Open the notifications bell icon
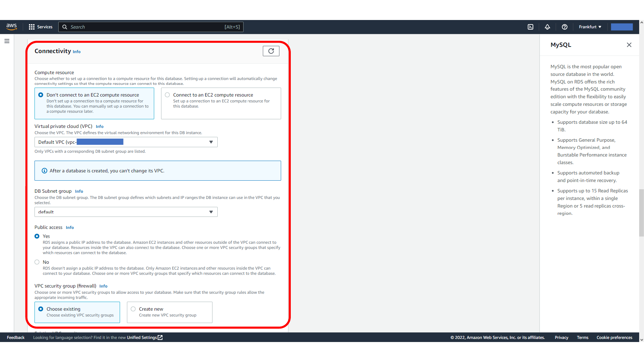644x362 pixels. click(x=547, y=27)
